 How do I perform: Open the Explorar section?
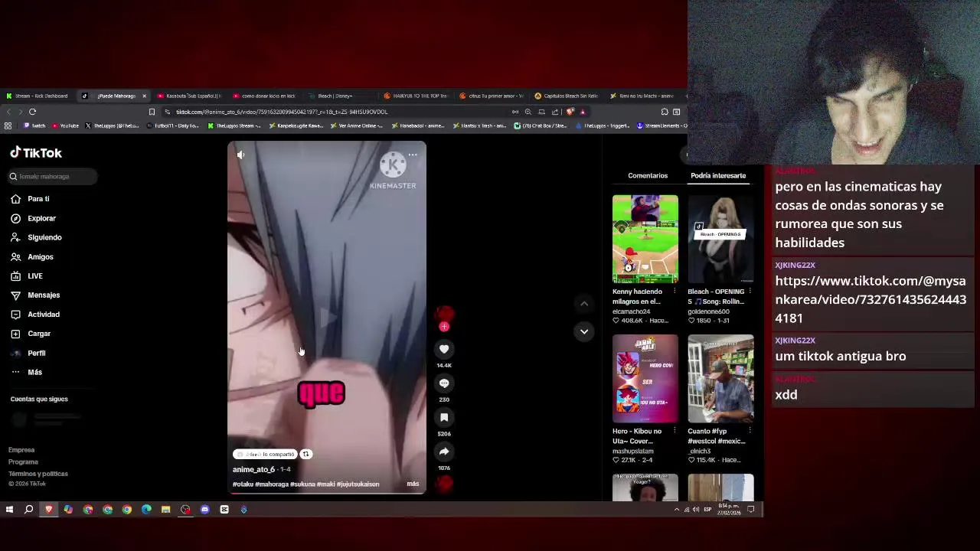click(x=41, y=218)
